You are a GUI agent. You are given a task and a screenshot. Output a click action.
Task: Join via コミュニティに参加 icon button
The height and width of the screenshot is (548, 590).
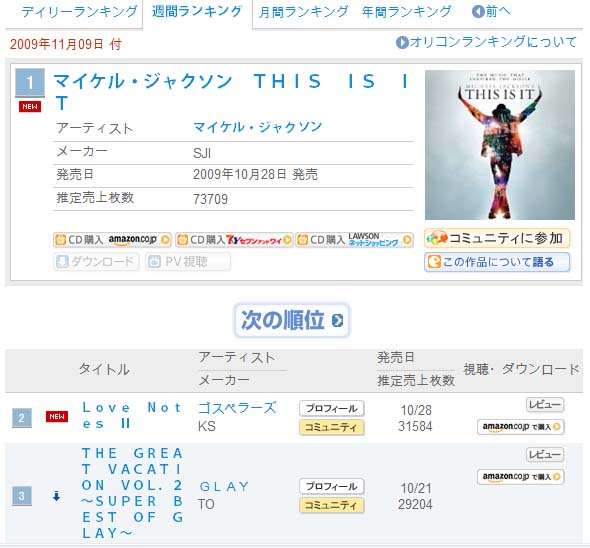(497, 238)
